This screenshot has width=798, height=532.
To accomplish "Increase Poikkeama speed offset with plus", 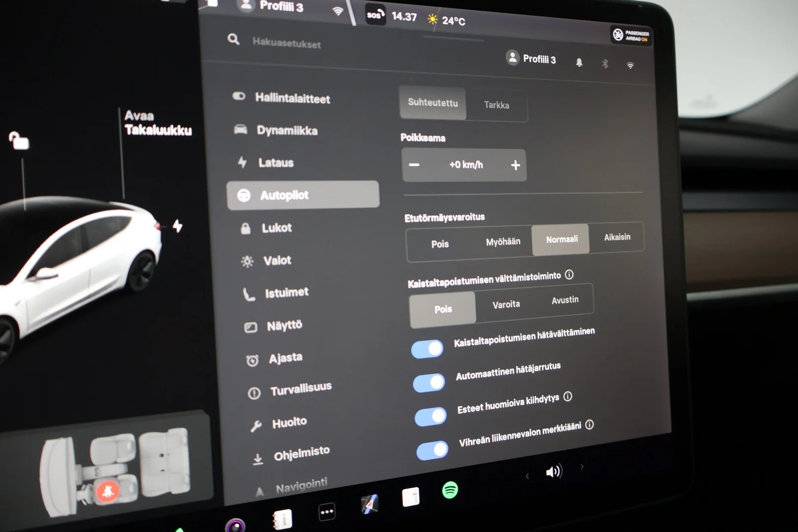I will (515, 166).
